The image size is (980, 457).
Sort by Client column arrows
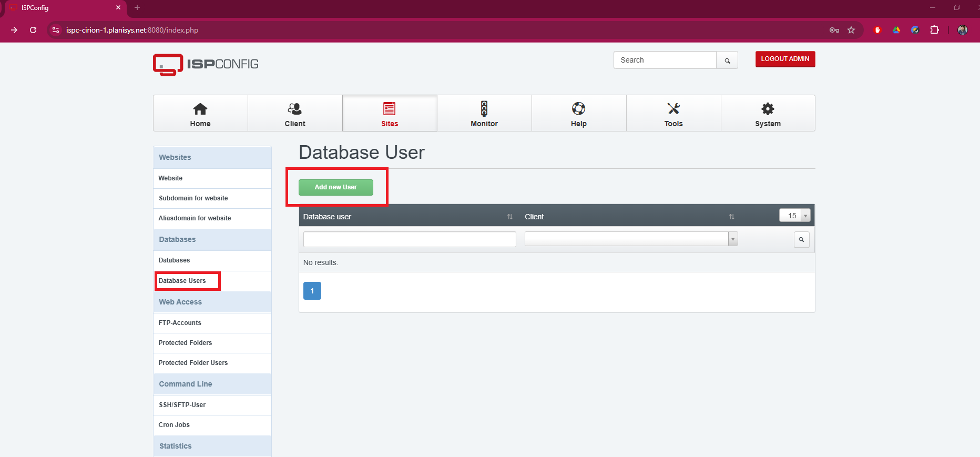(731, 217)
